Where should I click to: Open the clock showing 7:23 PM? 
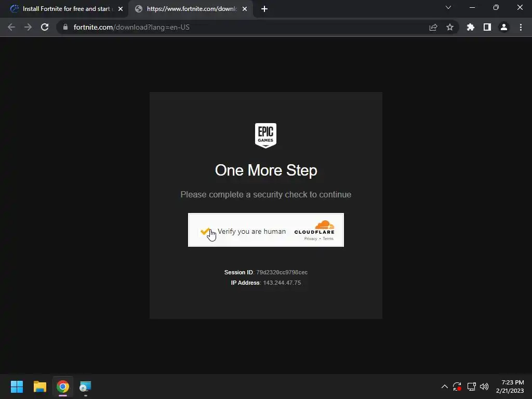tap(510, 387)
